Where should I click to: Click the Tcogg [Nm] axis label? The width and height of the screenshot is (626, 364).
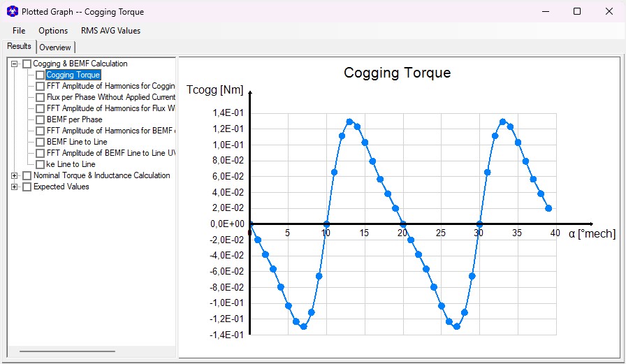point(214,90)
